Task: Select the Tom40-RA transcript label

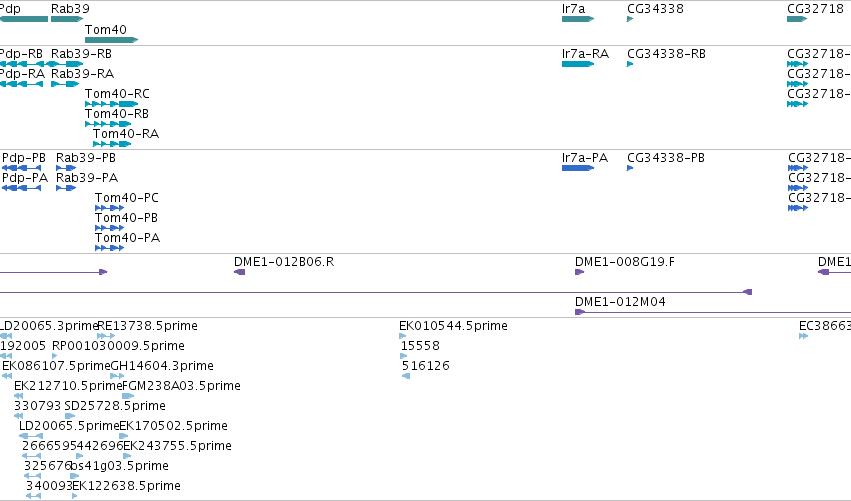Action: (x=126, y=134)
